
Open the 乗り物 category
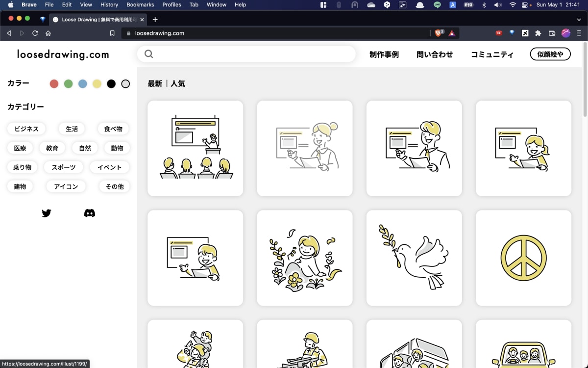coord(22,167)
